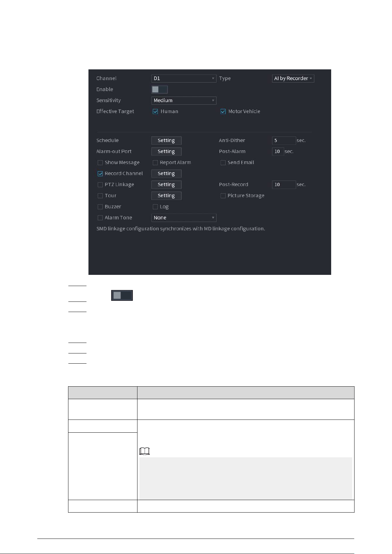Viewport: 392px width, 554px height.
Task: Open the Sensitivity Medium dropdown
Action: pyautogui.click(x=184, y=101)
